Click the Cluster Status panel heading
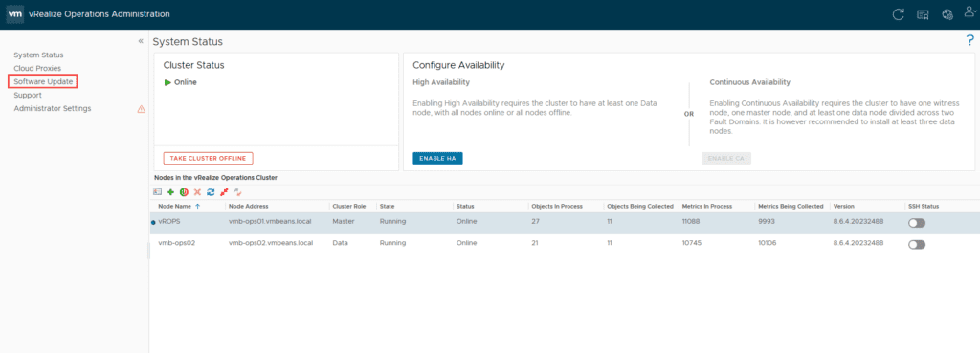The width and height of the screenshot is (980, 353). 193,65
